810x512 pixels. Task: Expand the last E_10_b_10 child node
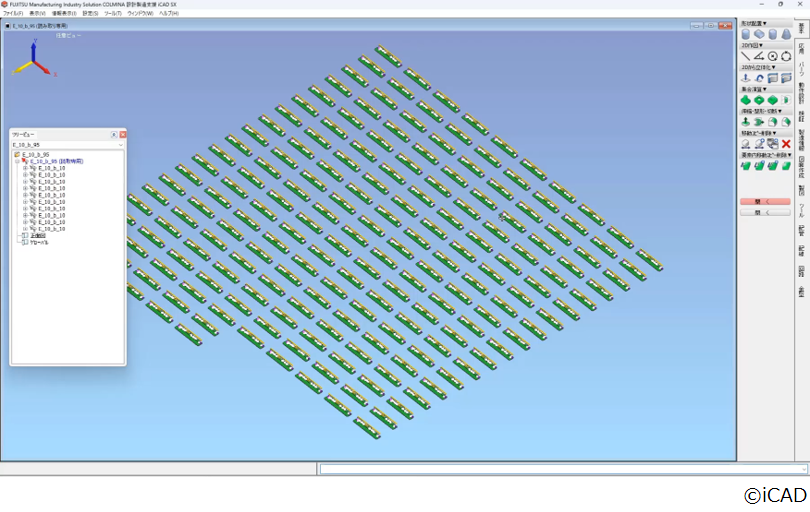pyautogui.click(x=25, y=228)
